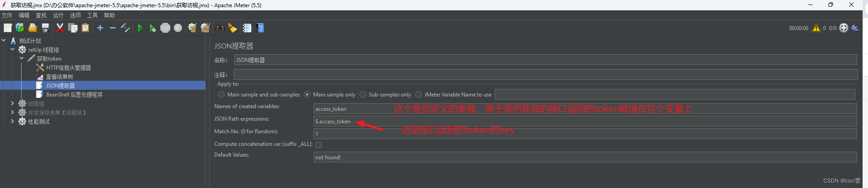868x188 pixels.
Task: Click the blue minus Collapse All icon
Action: (113, 28)
